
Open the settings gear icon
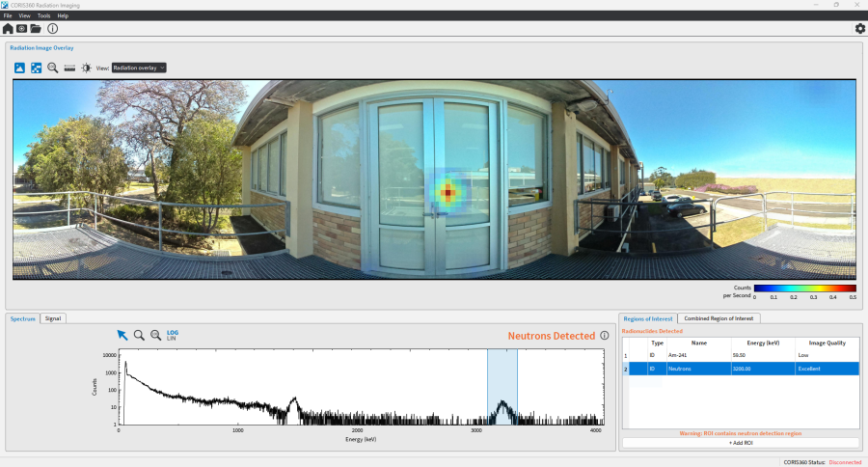[x=859, y=28]
